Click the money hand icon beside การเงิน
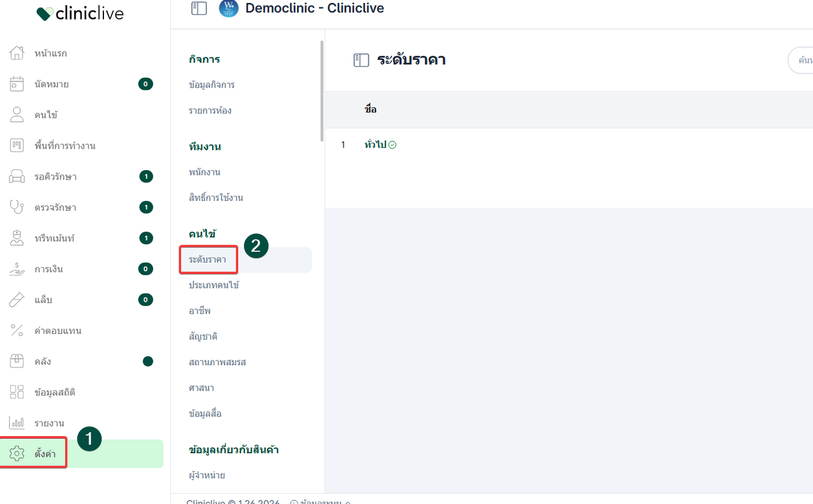This screenshot has width=813, height=504. click(17, 269)
